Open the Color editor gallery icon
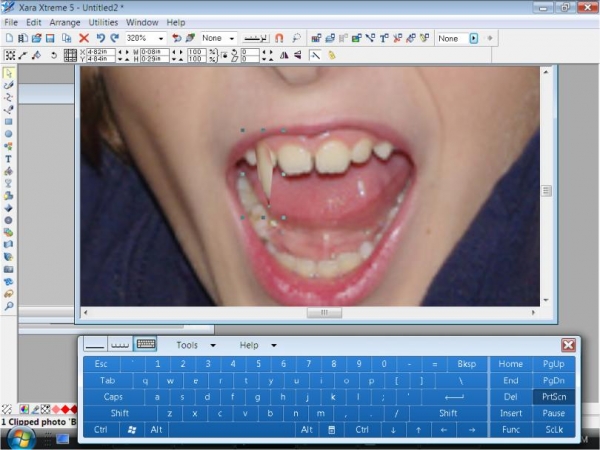The image size is (600, 450). 316,38
